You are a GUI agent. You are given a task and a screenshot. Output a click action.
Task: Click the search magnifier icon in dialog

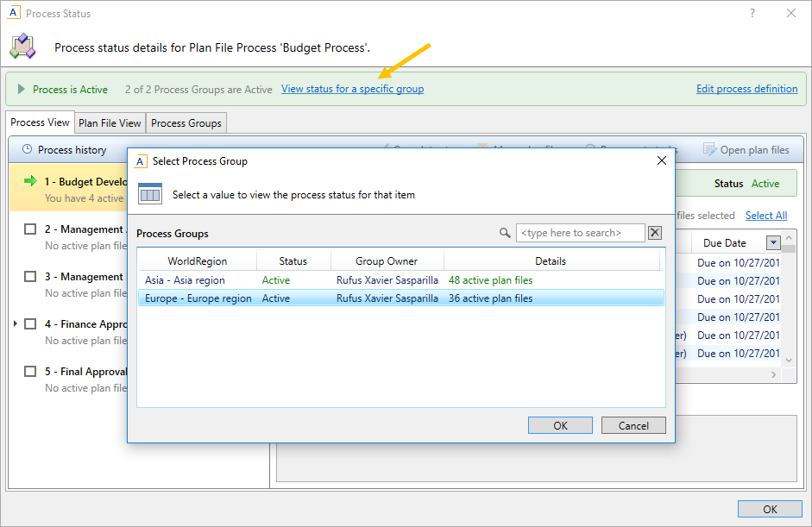(505, 233)
